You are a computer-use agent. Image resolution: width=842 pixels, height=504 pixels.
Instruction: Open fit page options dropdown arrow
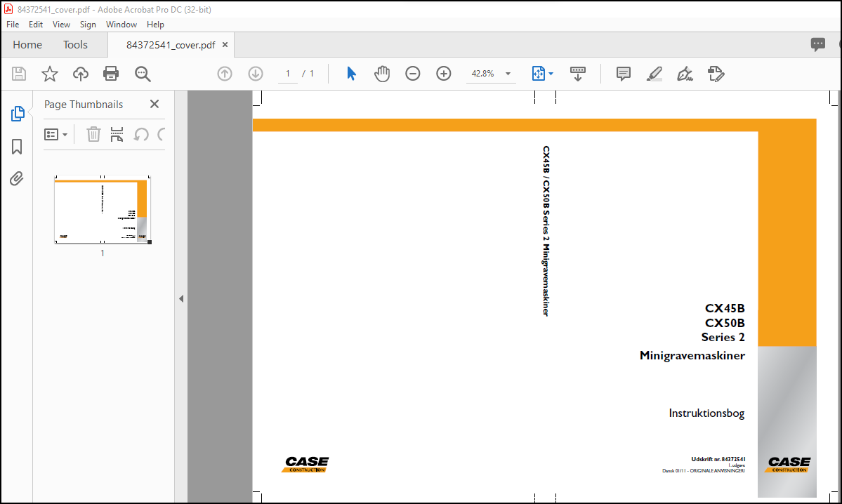coord(551,74)
